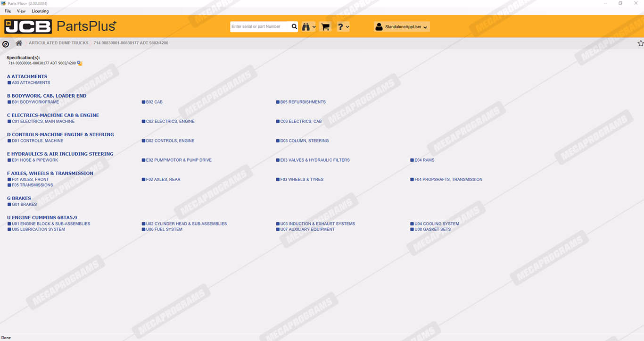Click C ELECTRICS-MACHINE CAB & ENGINE heading

53,115
